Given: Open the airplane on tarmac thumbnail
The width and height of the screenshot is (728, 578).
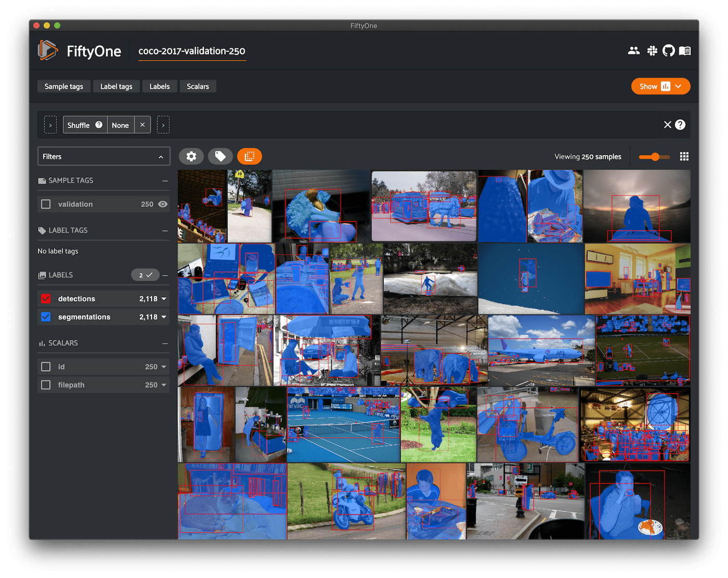Looking at the screenshot, I should point(542,350).
